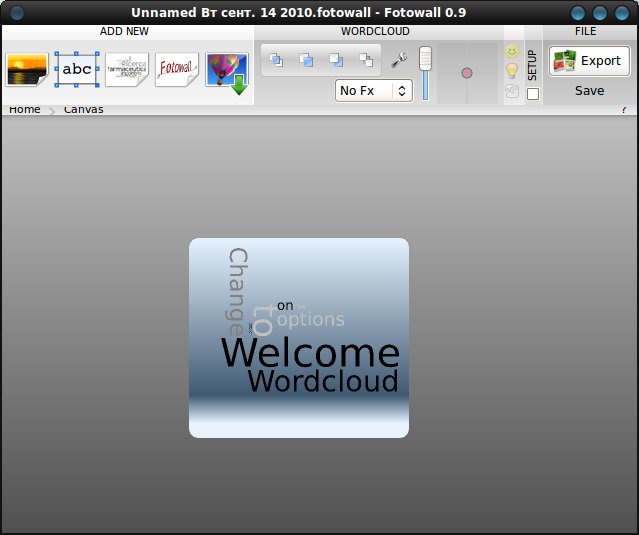Viewport: 639px width, 535px height.
Task: Add Fotowall canvas item icon
Action: (x=177, y=69)
